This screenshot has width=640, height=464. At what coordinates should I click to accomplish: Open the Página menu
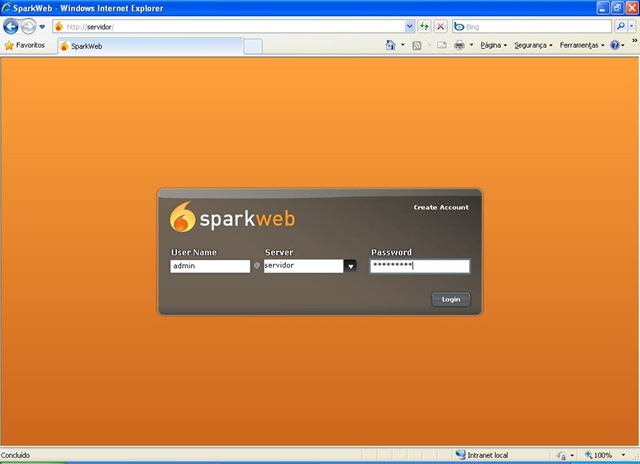(493, 45)
